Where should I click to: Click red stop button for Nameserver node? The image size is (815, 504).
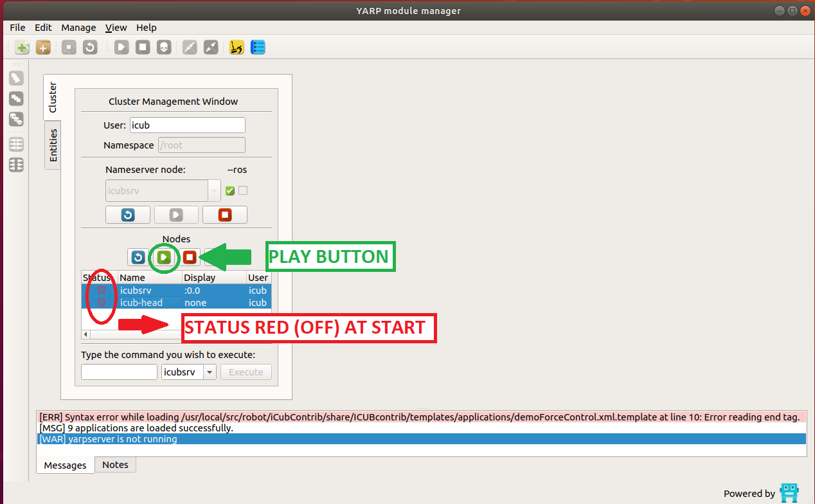pyautogui.click(x=224, y=215)
